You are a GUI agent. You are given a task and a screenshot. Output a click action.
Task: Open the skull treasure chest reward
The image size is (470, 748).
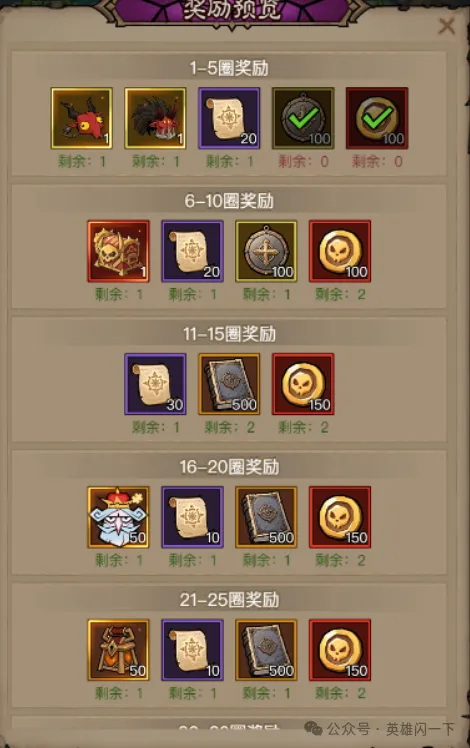pyautogui.click(x=118, y=251)
